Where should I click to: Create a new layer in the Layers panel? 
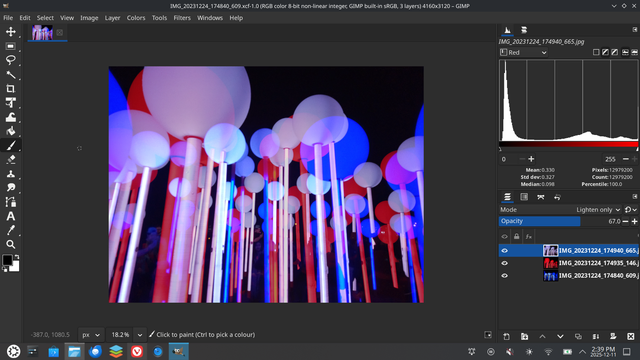(x=507, y=336)
